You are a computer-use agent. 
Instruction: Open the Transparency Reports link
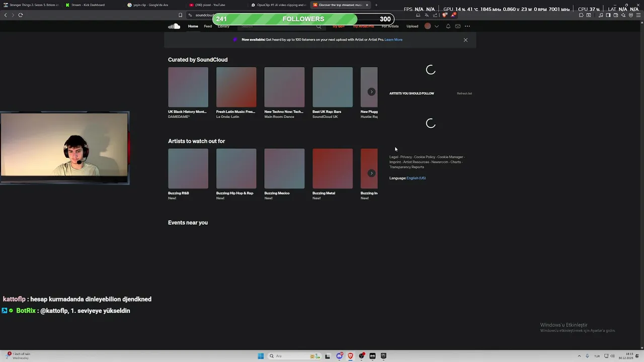point(407,167)
